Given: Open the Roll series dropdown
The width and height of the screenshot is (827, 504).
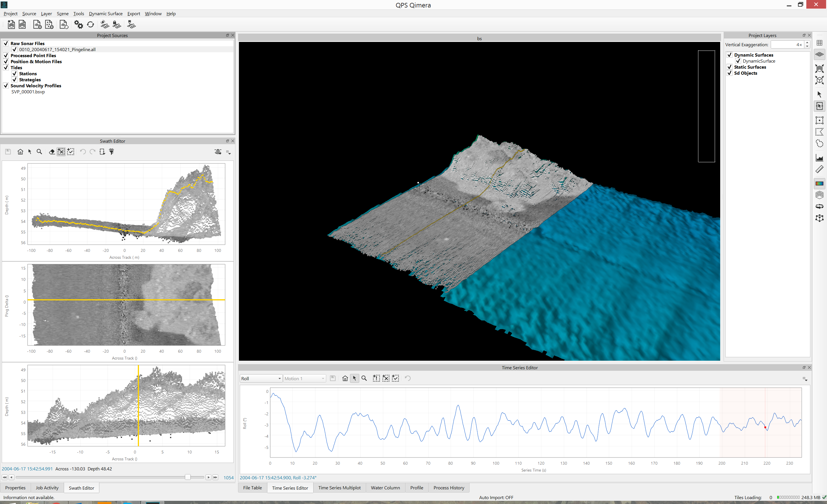Looking at the screenshot, I should coord(261,379).
